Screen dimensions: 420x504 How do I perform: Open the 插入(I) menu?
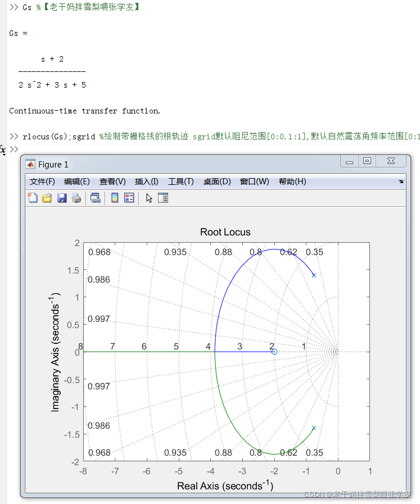pos(146,181)
